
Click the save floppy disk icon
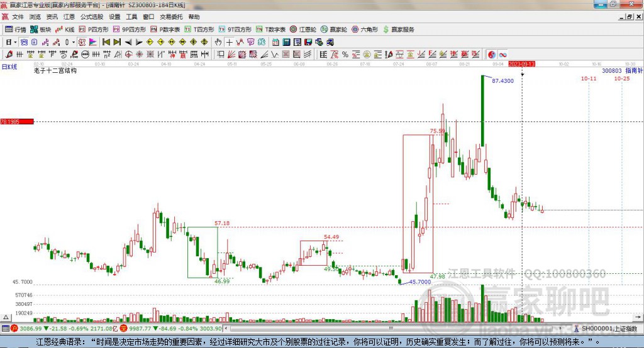point(308,42)
